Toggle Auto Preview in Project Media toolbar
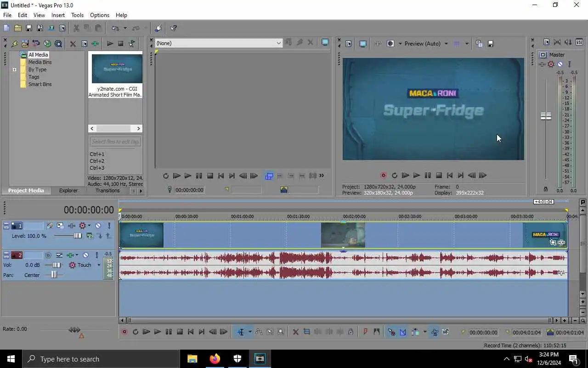Viewport: 588px width, 368px height. pos(132,44)
